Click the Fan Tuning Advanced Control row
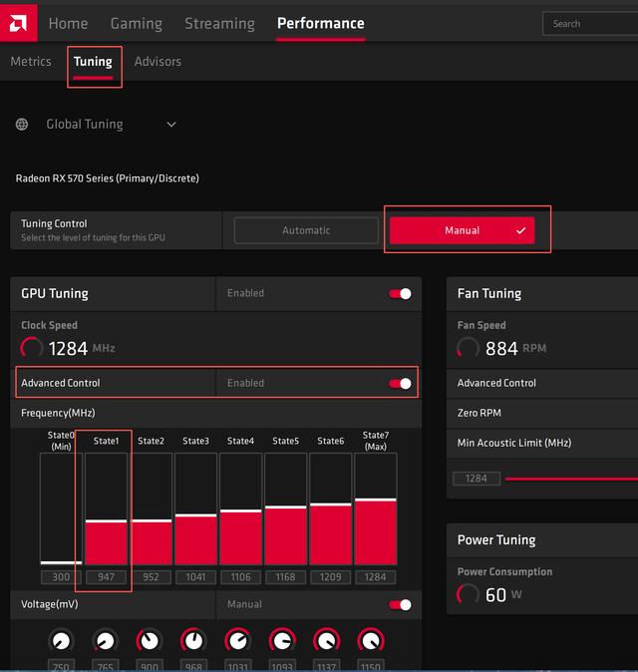638x672 pixels. tap(542, 383)
